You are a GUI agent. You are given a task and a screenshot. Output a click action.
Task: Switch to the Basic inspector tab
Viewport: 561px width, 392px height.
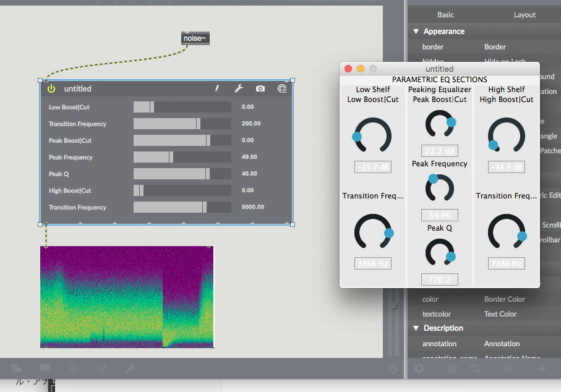click(445, 15)
